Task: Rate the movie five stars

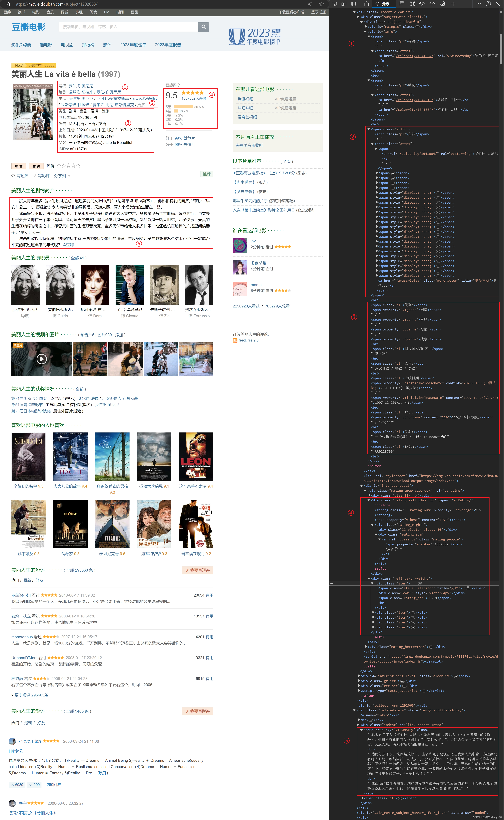Action: click(78, 166)
